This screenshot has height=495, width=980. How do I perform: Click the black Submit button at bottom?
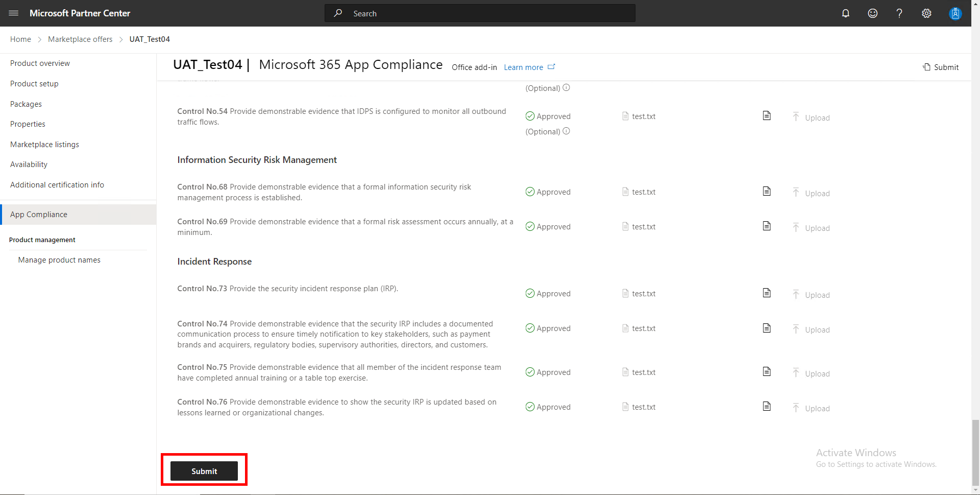[x=204, y=471]
